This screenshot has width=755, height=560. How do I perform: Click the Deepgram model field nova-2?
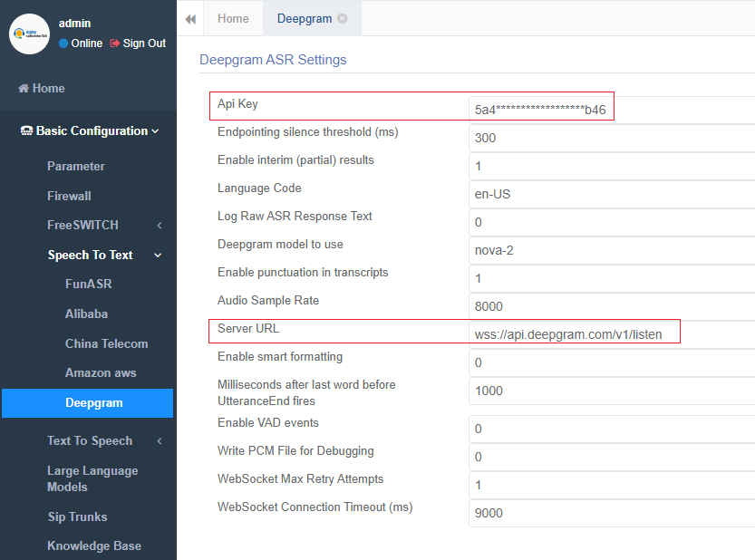click(612, 250)
